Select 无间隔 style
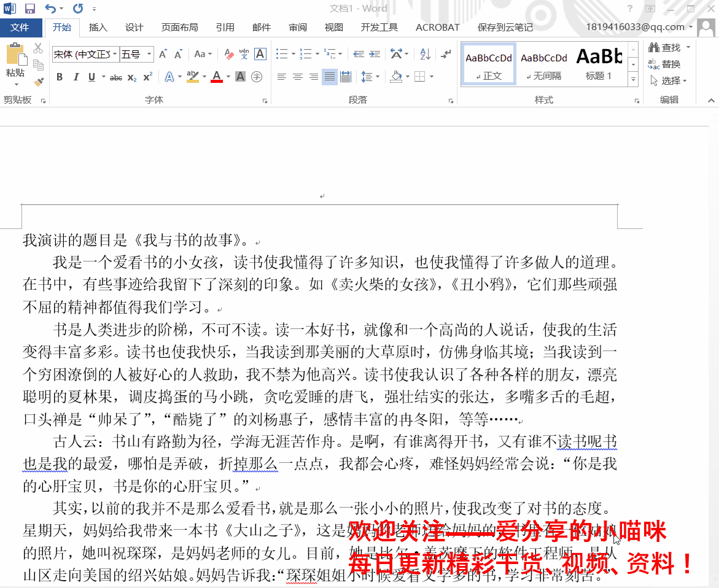This screenshot has height=588, width=719. (x=544, y=64)
